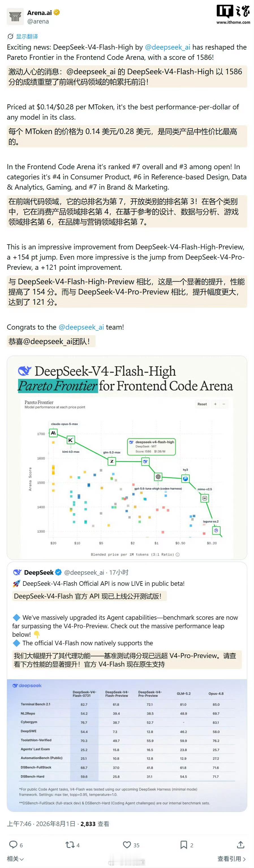254x868 pixels.
Task: Click the plus zoom button on the chart
Action: (215, 404)
